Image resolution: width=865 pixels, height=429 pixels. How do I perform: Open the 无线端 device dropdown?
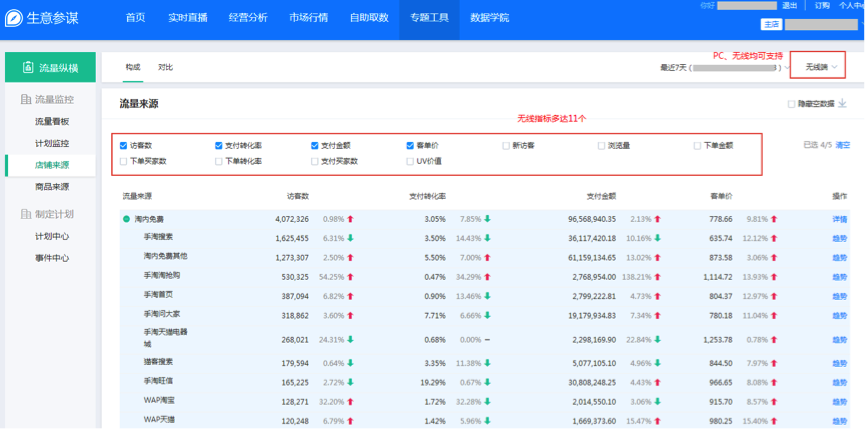click(x=820, y=67)
